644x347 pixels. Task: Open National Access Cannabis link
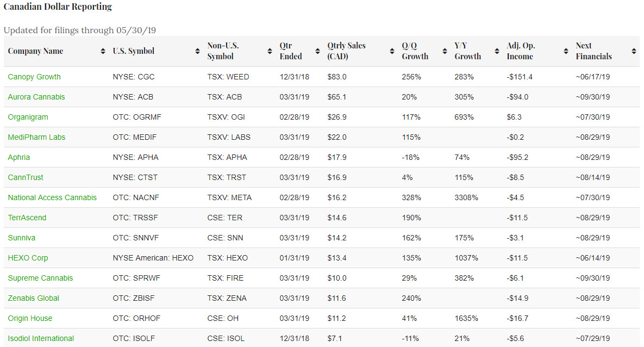pos(52,197)
